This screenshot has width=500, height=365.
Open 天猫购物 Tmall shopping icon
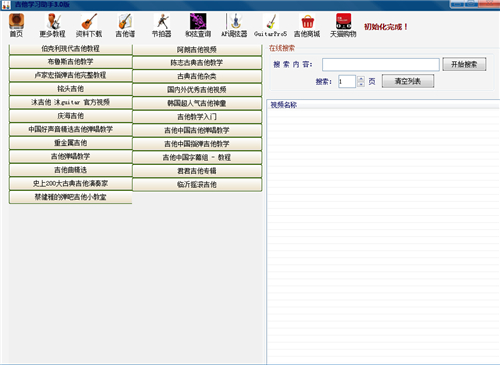point(343,25)
